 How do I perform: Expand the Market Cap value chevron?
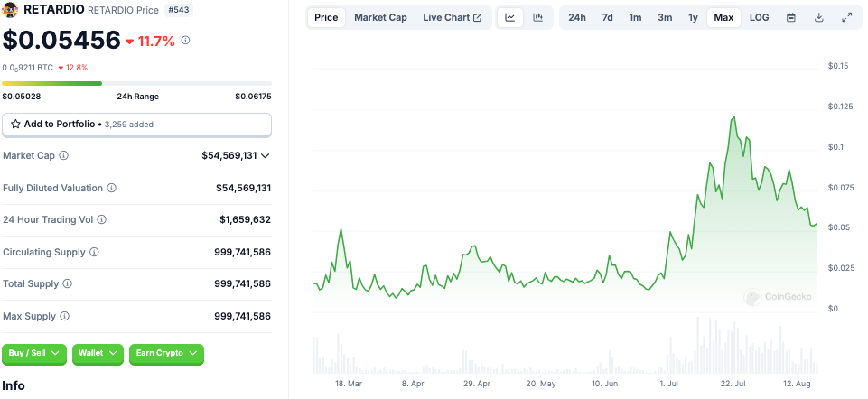[x=266, y=156]
